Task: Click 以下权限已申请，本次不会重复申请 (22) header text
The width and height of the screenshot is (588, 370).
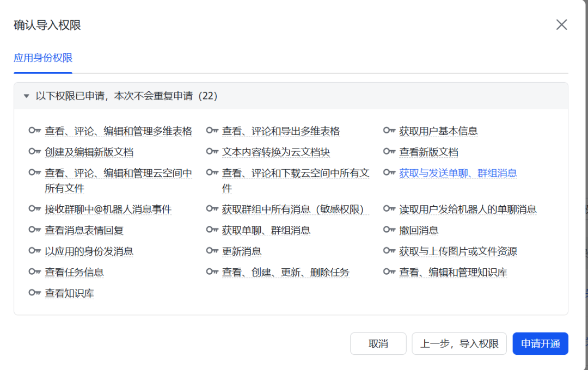Action: (126, 96)
